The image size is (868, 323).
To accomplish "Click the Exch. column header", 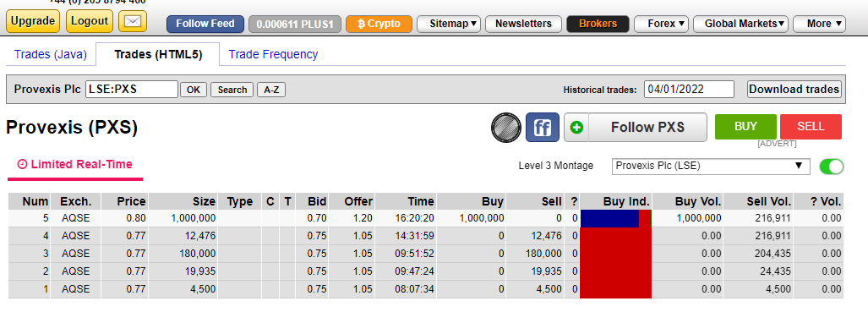I will [76, 201].
